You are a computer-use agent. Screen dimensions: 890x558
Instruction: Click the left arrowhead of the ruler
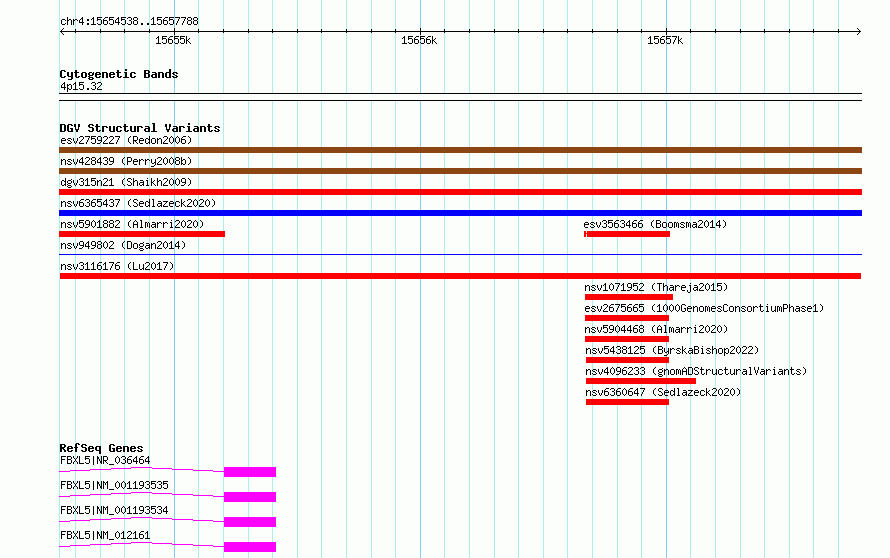(62, 32)
